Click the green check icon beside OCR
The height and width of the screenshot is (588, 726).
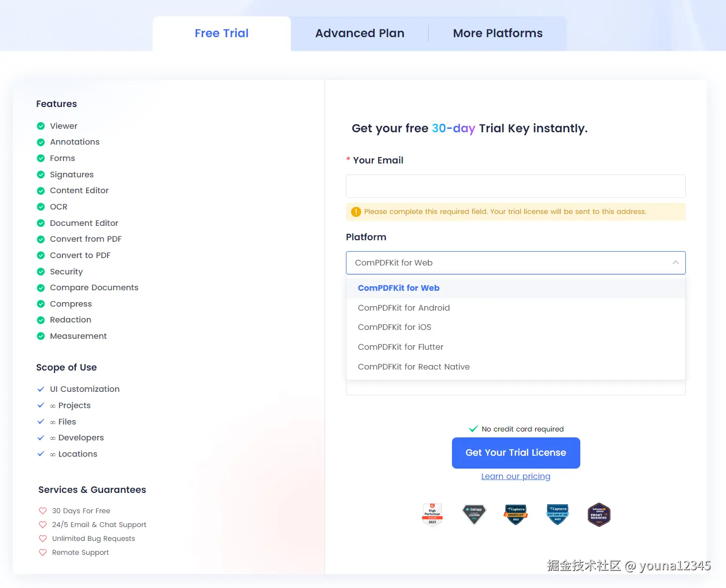(41, 207)
